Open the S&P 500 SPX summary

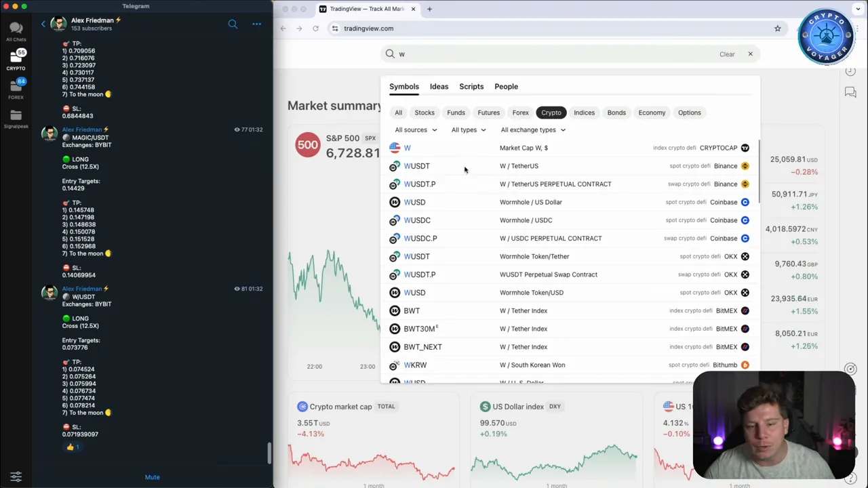click(x=337, y=145)
